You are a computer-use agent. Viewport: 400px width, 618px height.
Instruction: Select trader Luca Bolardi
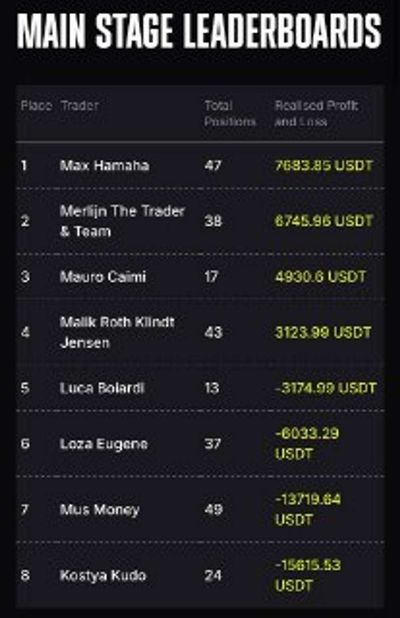tap(102, 388)
